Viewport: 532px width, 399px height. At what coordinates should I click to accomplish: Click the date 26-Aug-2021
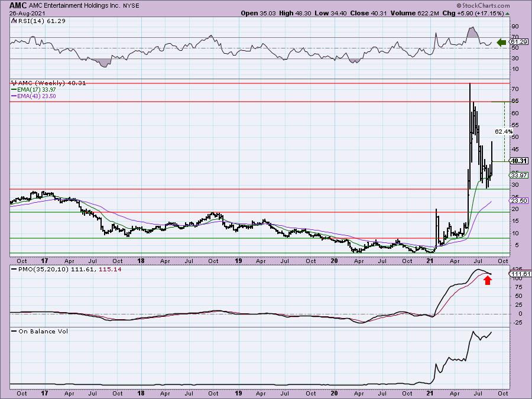26,13
